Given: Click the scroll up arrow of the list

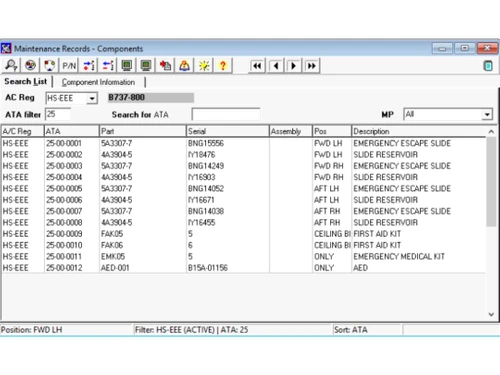Looking at the screenshot, I should point(491,132).
